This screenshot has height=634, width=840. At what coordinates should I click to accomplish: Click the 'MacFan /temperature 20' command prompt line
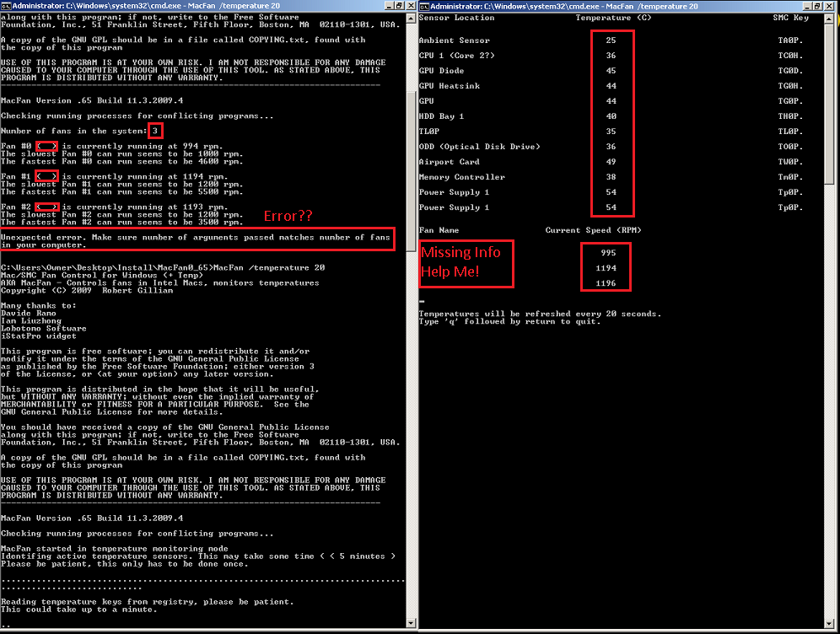click(x=163, y=268)
